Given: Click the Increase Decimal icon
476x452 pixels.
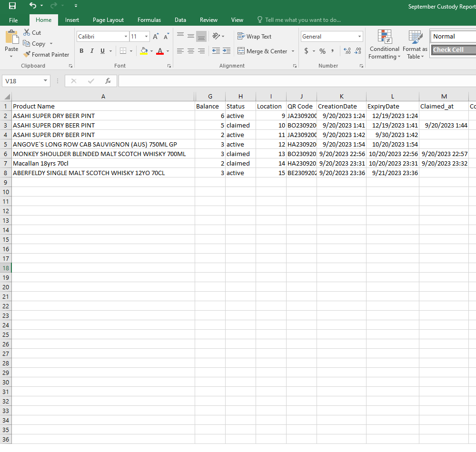Looking at the screenshot, I should pos(347,51).
